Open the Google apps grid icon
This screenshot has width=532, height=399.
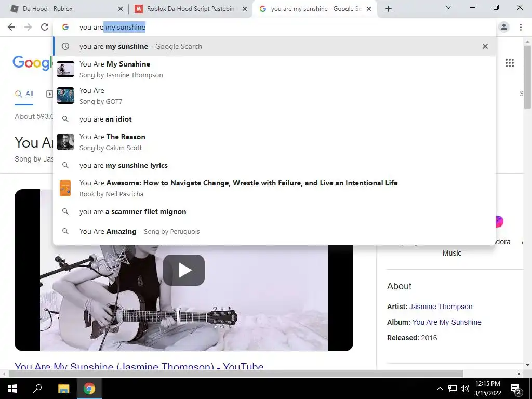509,63
